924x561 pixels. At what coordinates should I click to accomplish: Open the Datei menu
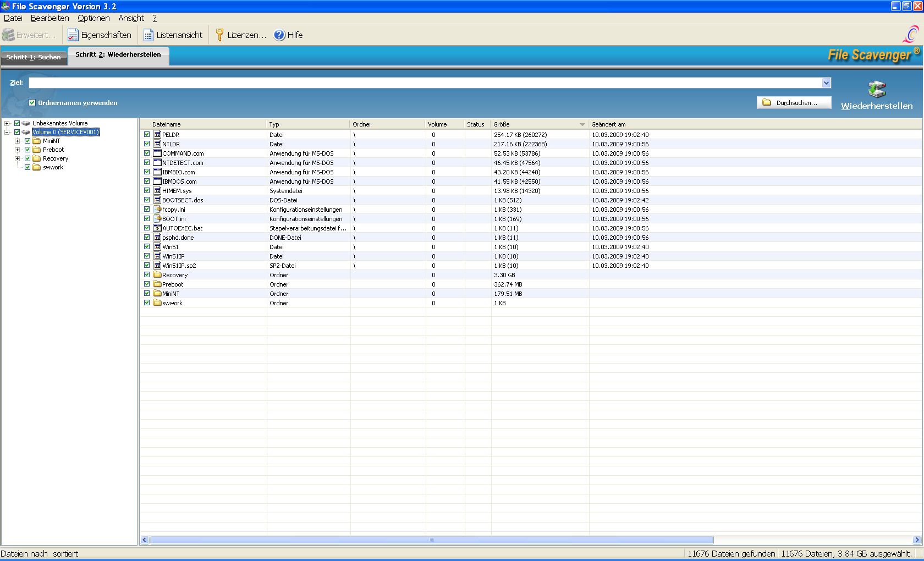tap(13, 18)
